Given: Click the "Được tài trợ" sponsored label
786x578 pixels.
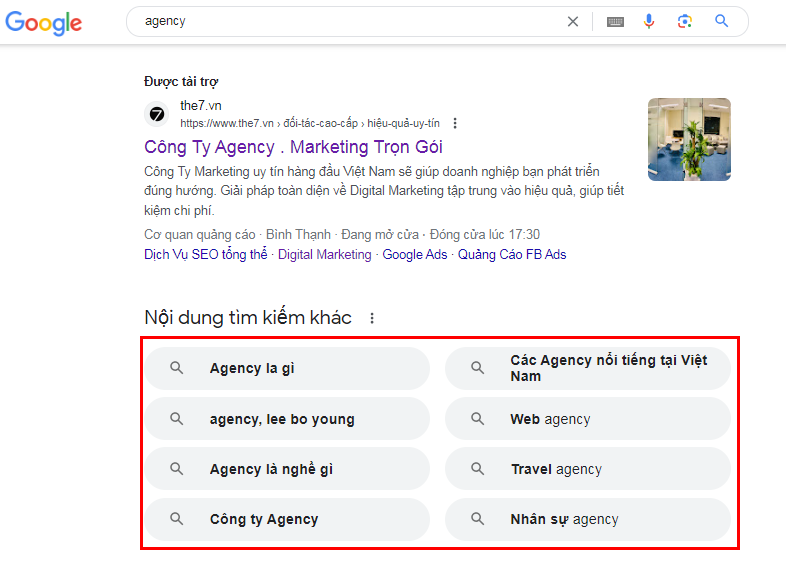Looking at the screenshot, I should [x=181, y=81].
